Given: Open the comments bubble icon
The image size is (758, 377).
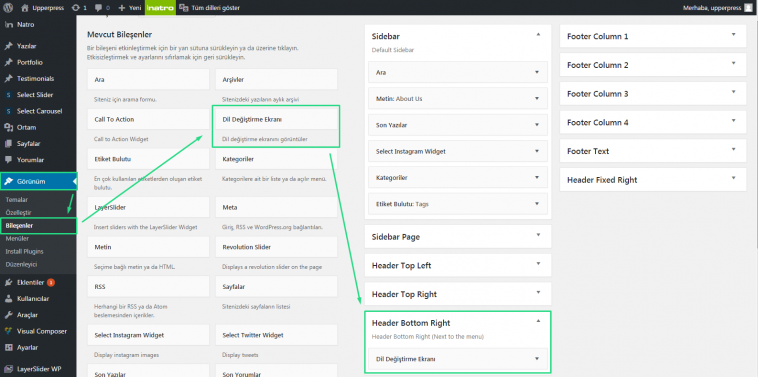Looking at the screenshot, I should [x=99, y=8].
